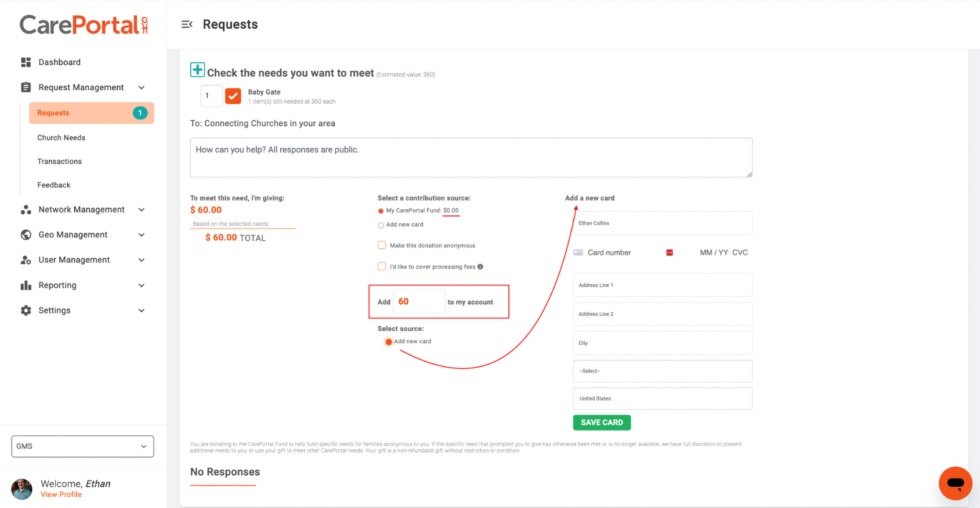Open the chat bubble in bottom right corner

(x=955, y=483)
